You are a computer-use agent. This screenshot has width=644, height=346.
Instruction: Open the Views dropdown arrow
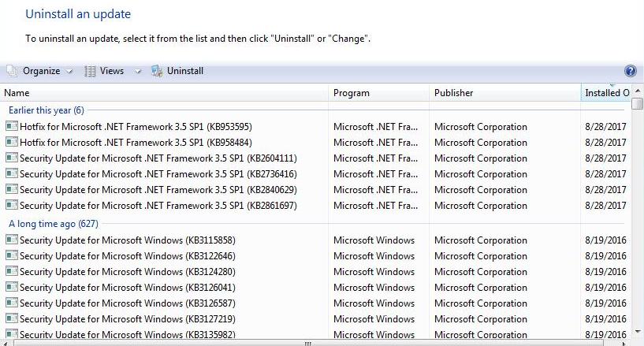[138, 72]
